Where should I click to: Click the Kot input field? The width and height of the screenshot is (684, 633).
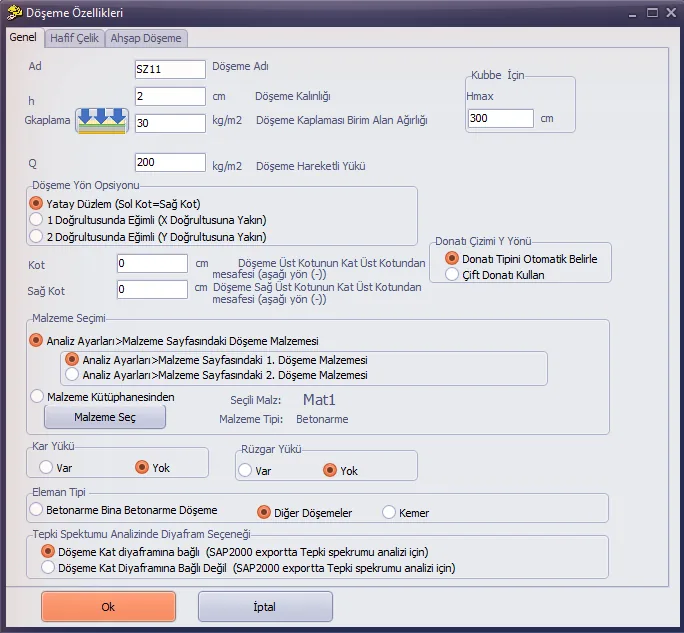(152, 263)
